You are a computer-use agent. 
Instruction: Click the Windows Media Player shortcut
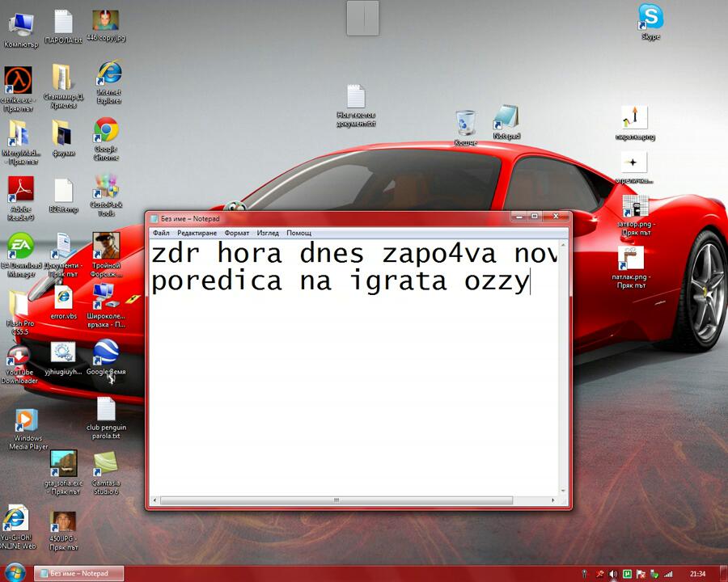[x=26, y=422]
